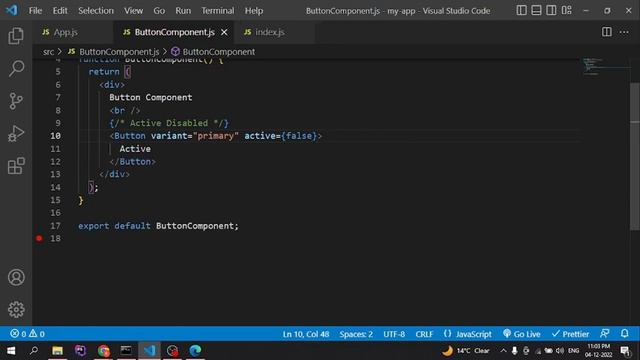Open the volume control tray icon
The width and height of the screenshot is (640, 360).
560,351
